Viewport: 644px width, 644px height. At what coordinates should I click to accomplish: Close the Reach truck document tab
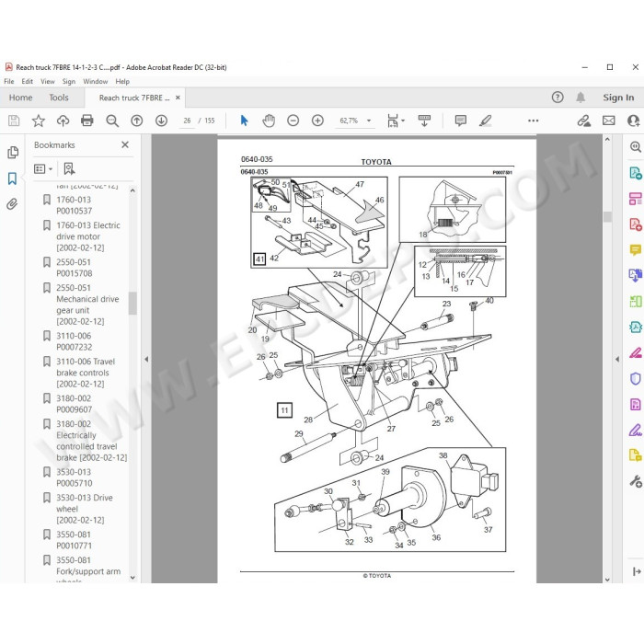coord(178,98)
